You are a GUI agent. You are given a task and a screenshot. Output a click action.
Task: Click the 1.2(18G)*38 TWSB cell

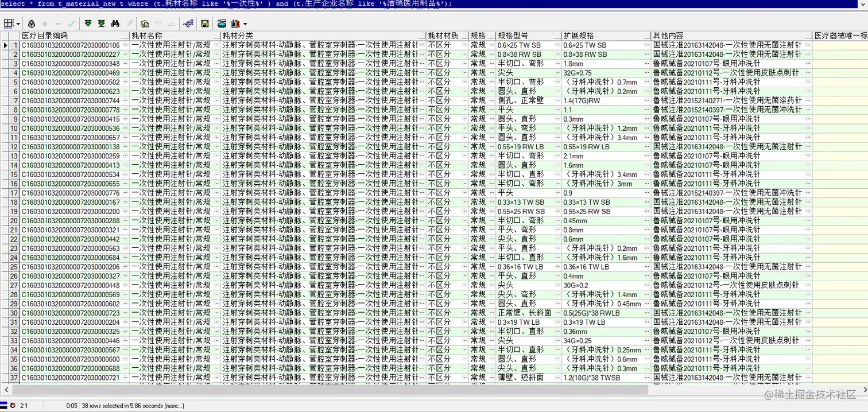[606, 378]
